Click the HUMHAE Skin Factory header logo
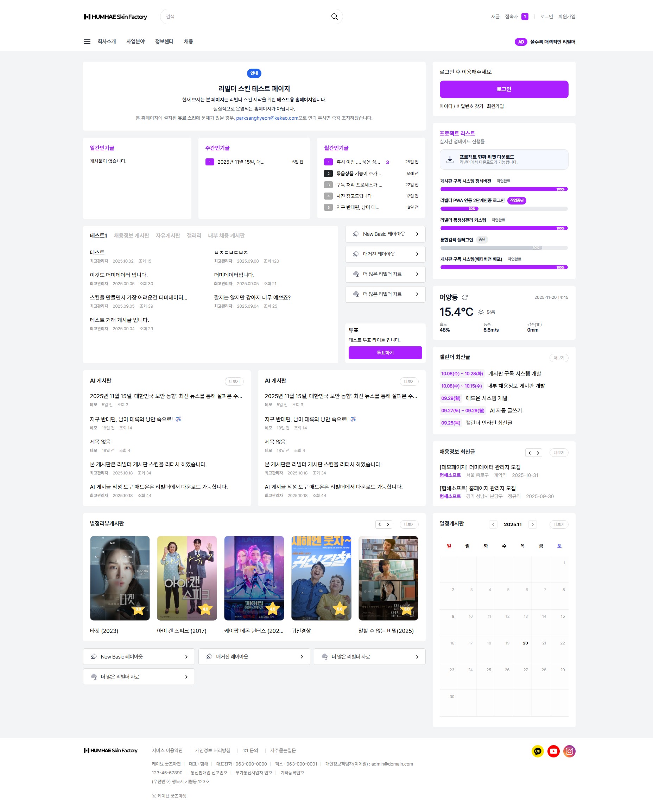The height and width of the screenshot is (812, 653). pos(115,17)
